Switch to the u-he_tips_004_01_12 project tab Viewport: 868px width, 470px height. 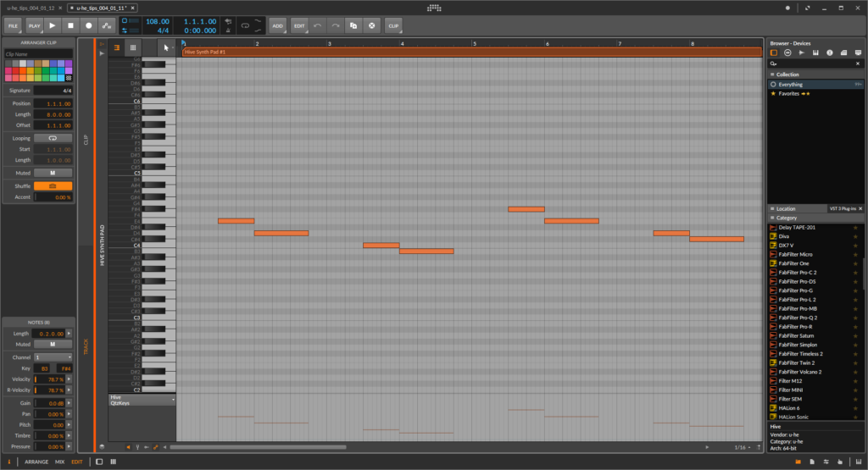click(31, 7)
